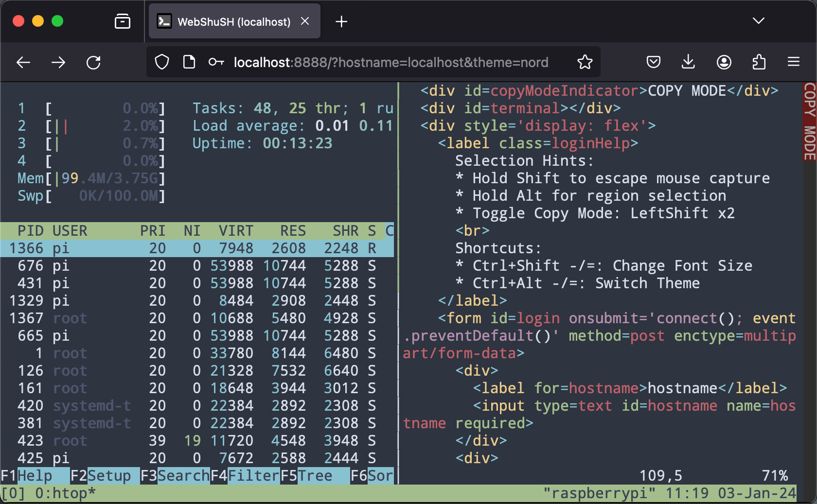817x504 pixels.
Task: Close the WebShuSH (localhost) tab
Action: [x=305, y=21]
